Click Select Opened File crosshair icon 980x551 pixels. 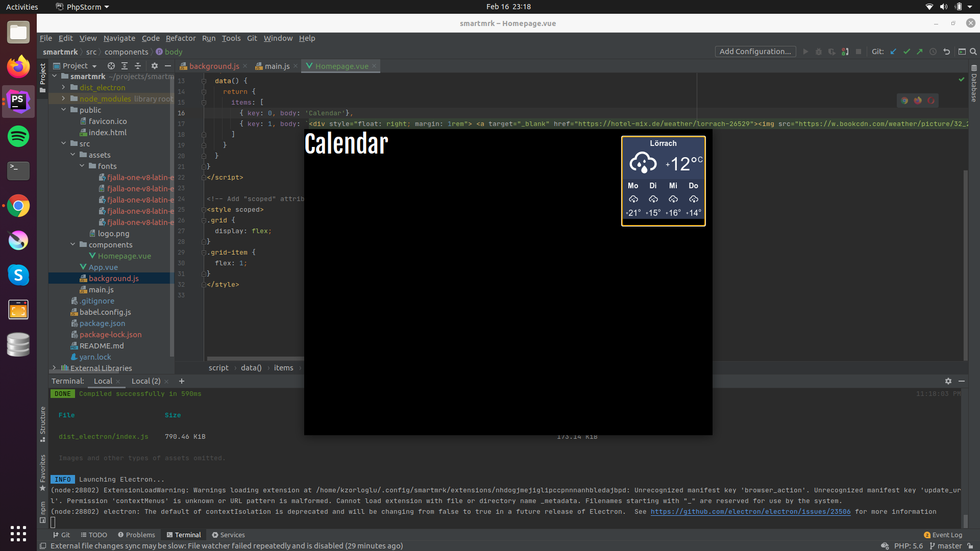coord(111,66)
